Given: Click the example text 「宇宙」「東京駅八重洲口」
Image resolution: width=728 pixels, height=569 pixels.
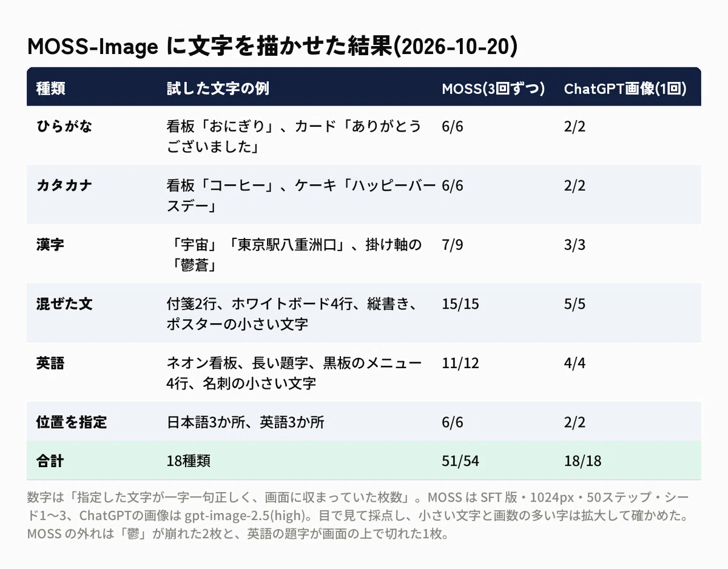Looking at the screenshot, I should click(x=294, y=255).
